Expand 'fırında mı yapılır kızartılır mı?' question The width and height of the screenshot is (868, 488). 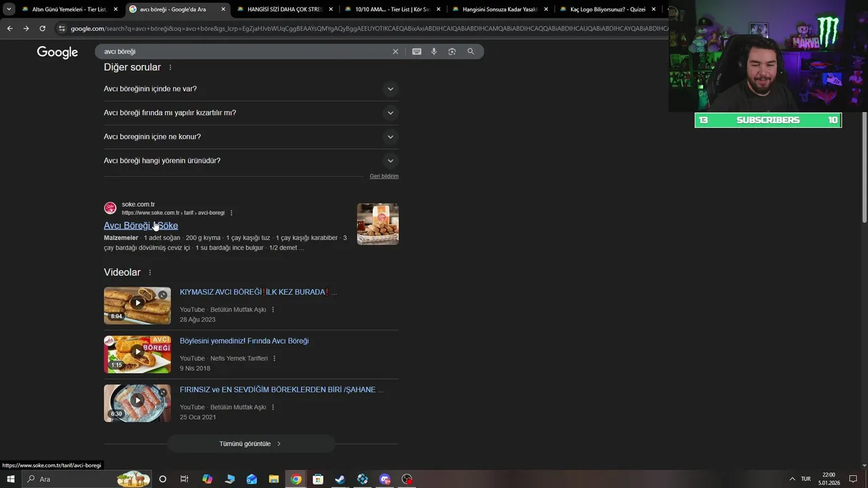click(251, 113)
